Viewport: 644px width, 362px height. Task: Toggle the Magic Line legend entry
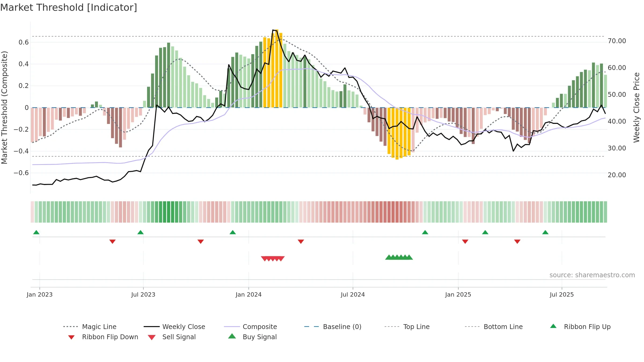click(x=90, y=327)
